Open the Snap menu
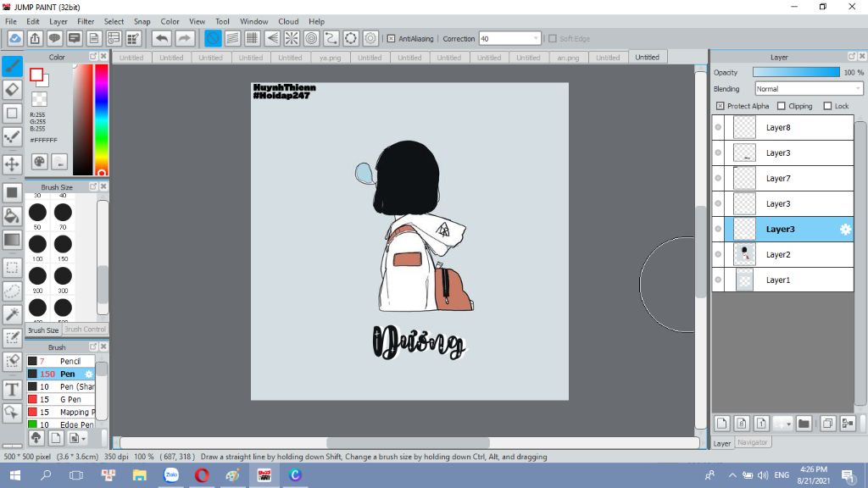This screenshot has height=488, width=868. click(x=142, y=21)
